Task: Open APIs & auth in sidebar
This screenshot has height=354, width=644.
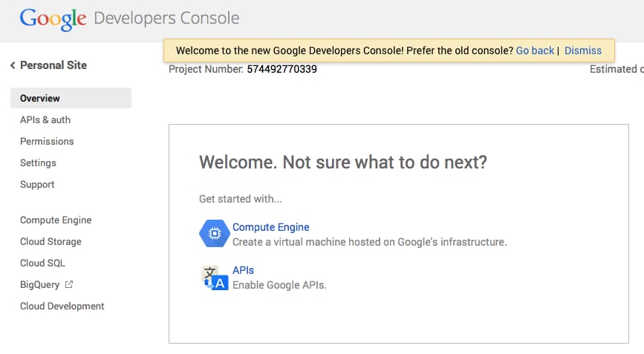Action: click(45, 119)
